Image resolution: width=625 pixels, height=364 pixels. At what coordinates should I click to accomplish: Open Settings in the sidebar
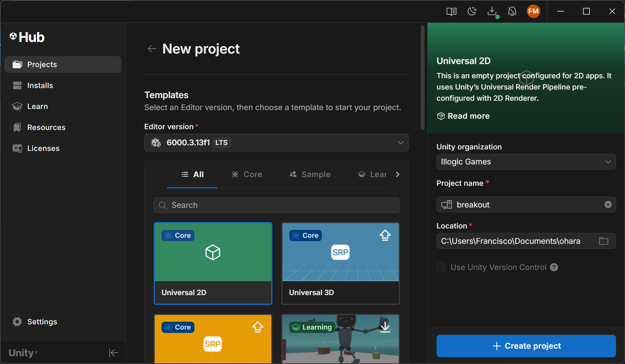[x=63, y=322]
